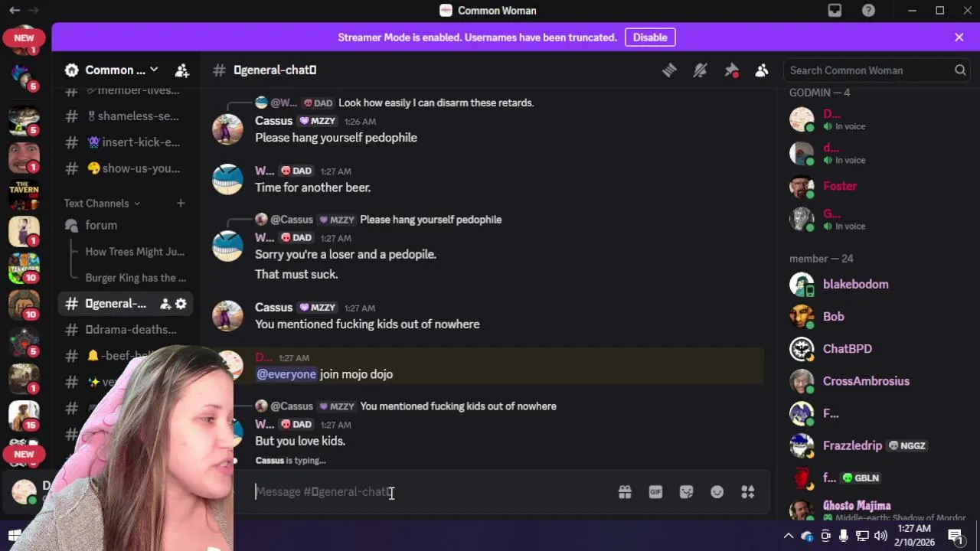The height and width of the screenshot is (551, 980).
Task: Collapse the Text Channels category
Action: coord(102,203)
